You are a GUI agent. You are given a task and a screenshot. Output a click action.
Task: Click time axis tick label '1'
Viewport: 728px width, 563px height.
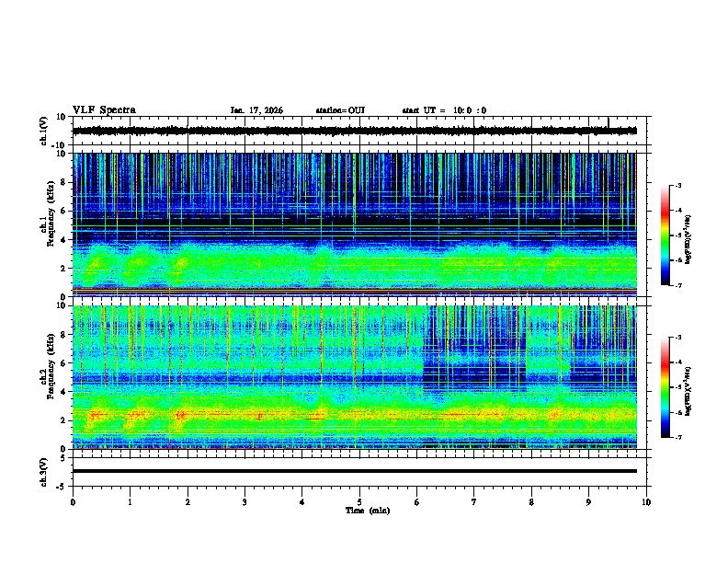pyautogui.click(x=130, y=502)
